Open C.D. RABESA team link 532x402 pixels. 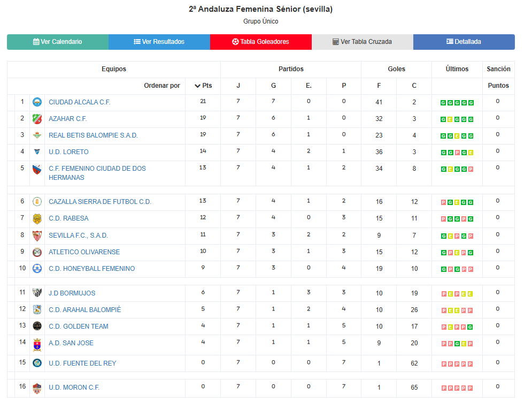[x=68, y=218]
